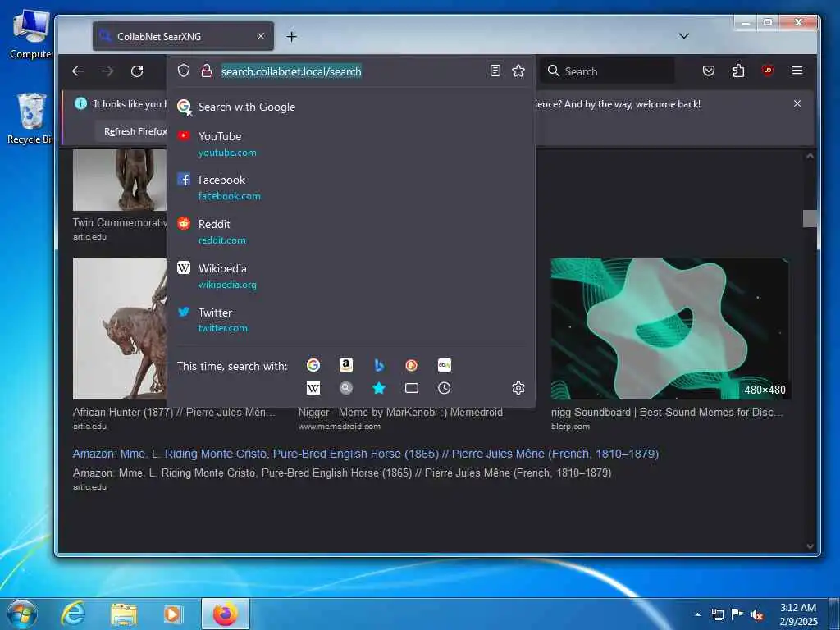Choose Search with Google suggestion
This screenshot has height=630, width=840.
tap(351, 107)
